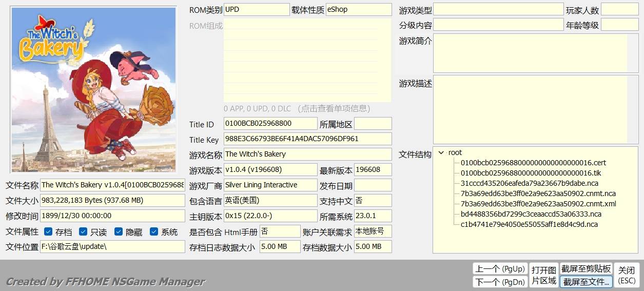Click the 文件位置 path field
644x291 pixels.
[112, 247]
